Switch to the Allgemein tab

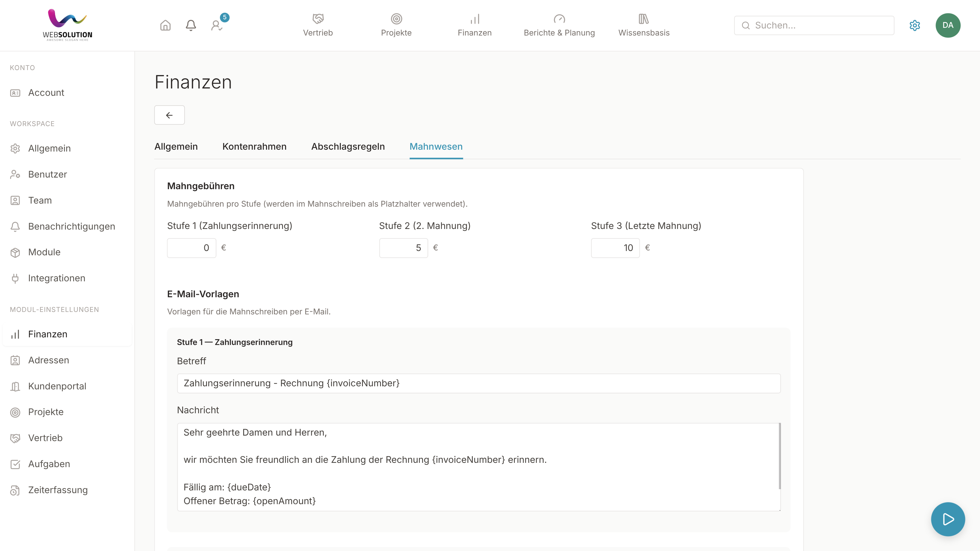click(x=176, y=147)
